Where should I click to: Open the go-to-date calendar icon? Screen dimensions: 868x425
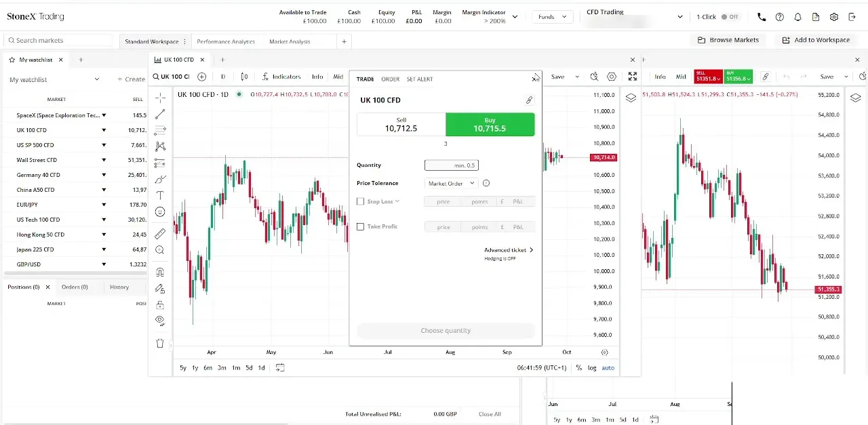click(280, 367)
